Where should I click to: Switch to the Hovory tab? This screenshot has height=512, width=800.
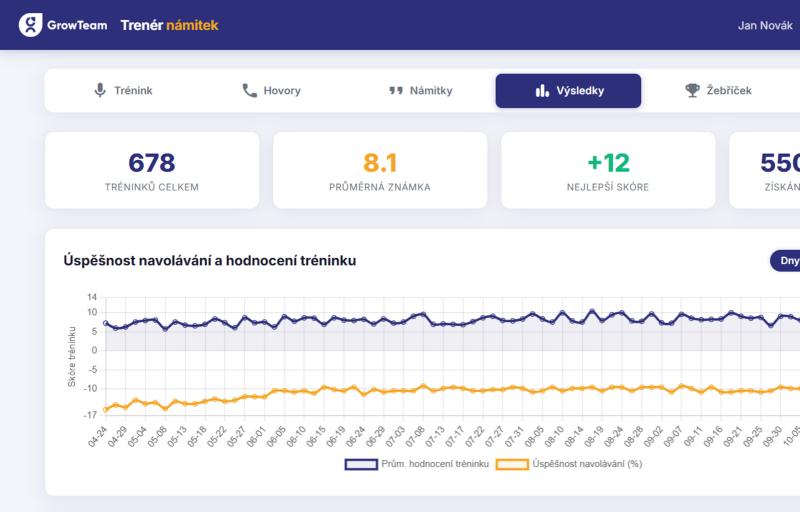(x=271, y=90)
